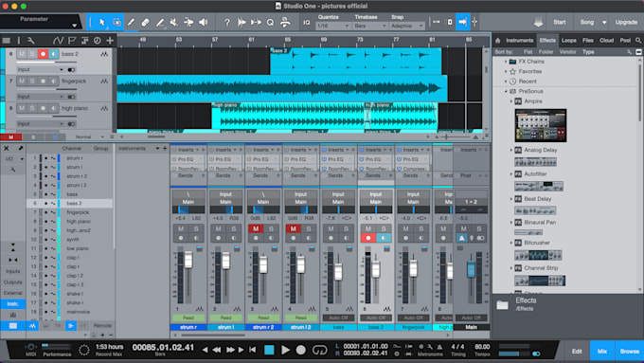The width and height of the screenshot is (644, 363).
Task: Click the Upgrade button
Action: [626, 22]
